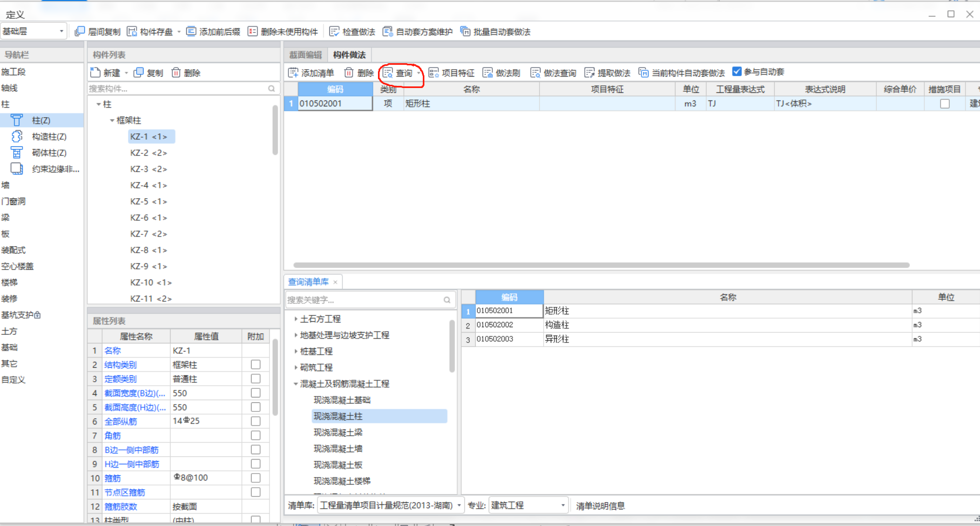The height and width of the screenshot is (526, 980).
Task: Toggle 措施项目 checkbox for 矩形柱 row
Action: point(945,104)
